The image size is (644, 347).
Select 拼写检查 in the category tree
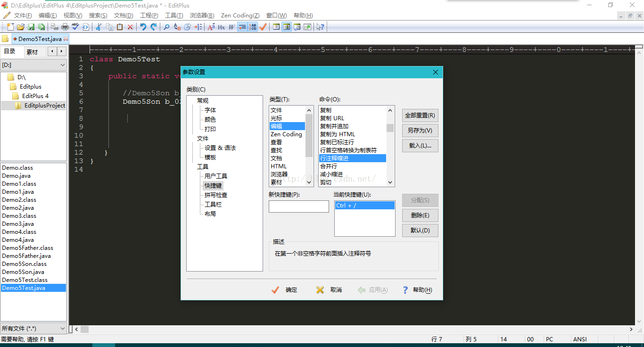click(x=216, y=195)
